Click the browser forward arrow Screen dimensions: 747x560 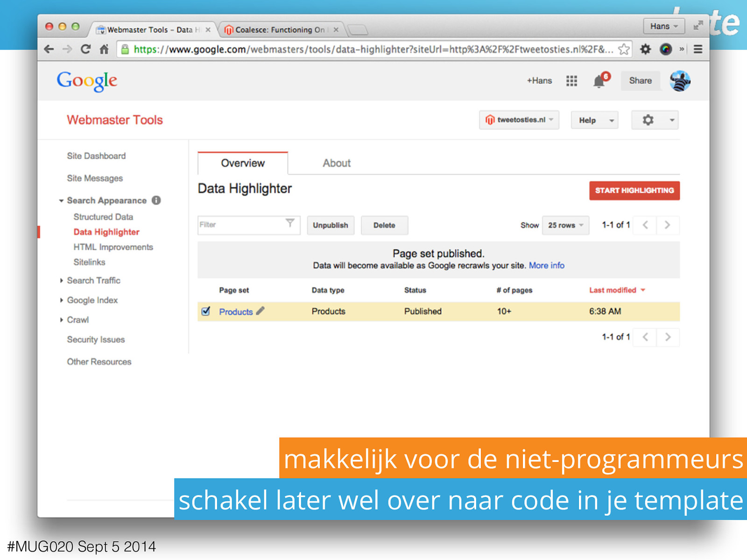click(x=67, y=49)
